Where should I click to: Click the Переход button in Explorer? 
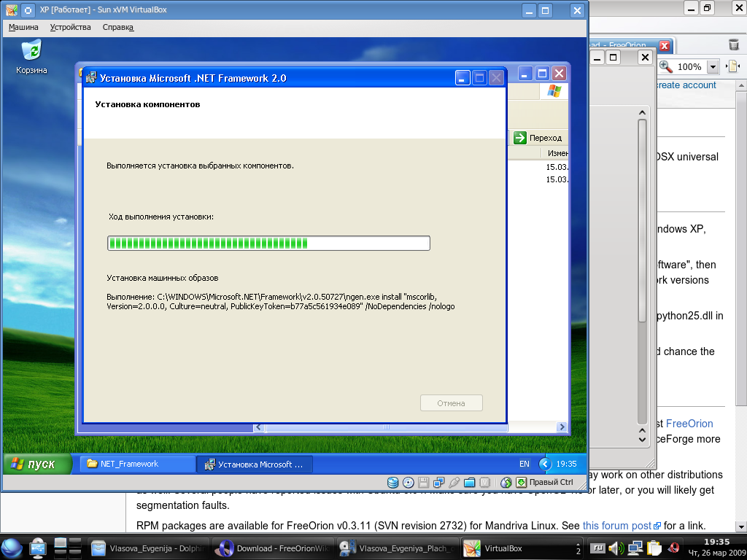538,138
